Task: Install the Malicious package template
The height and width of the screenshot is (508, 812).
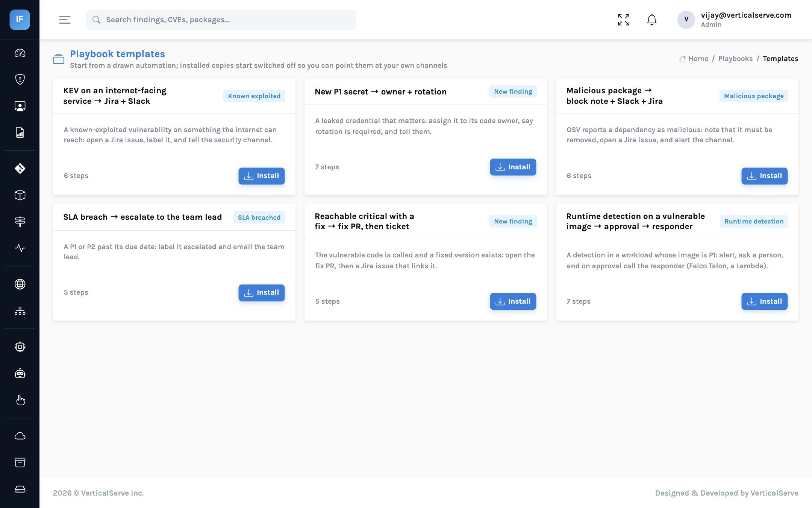Action: 765,176
